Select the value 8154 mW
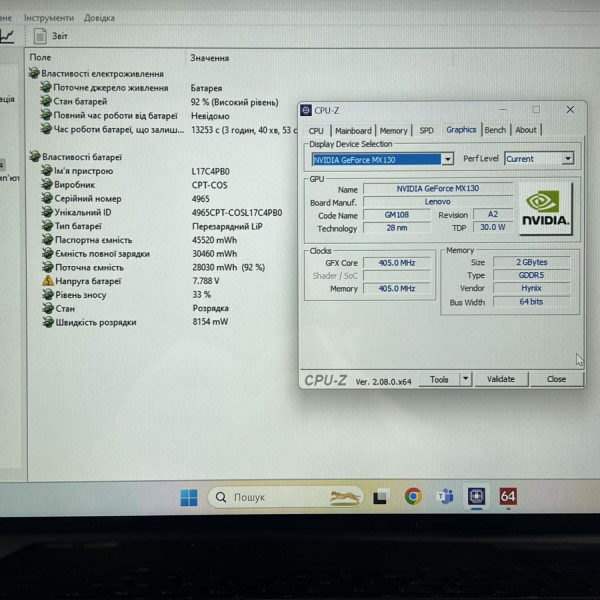 pos(210,322)
